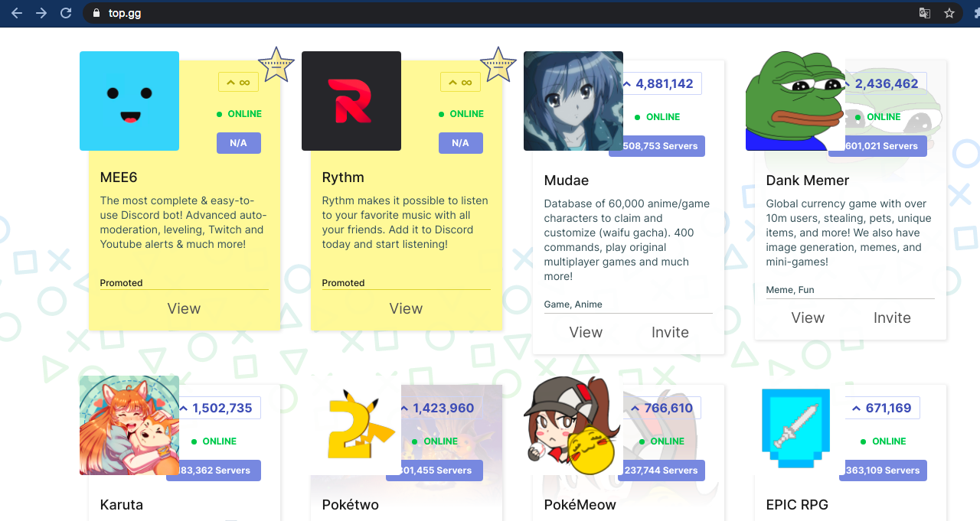
Task: Open the Mudae anime avatar image
Action: 573,101
